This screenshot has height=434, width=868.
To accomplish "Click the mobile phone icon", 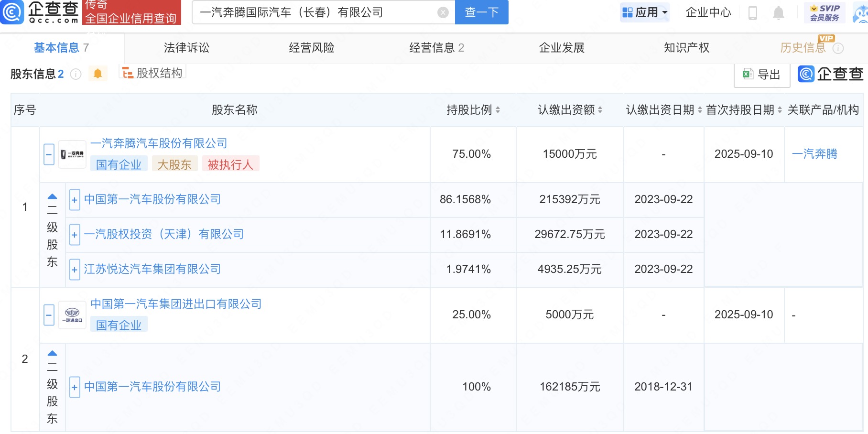I will [x=752, y=13].
